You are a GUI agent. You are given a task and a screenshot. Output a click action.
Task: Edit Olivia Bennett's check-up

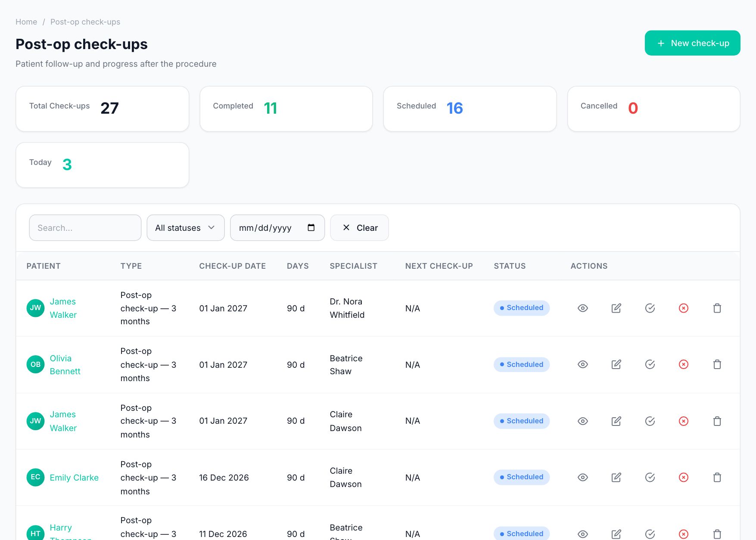click(616, 365)
